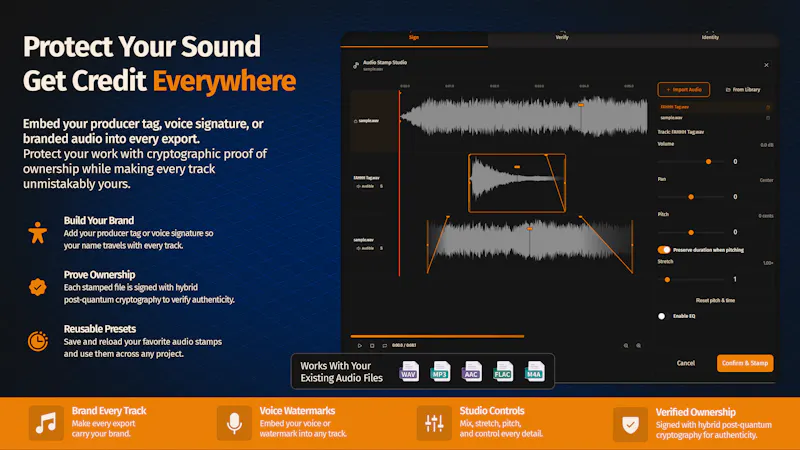800x450 pixels.
Task: Click the Stretch value field
Action: click(x=735, y=280)
